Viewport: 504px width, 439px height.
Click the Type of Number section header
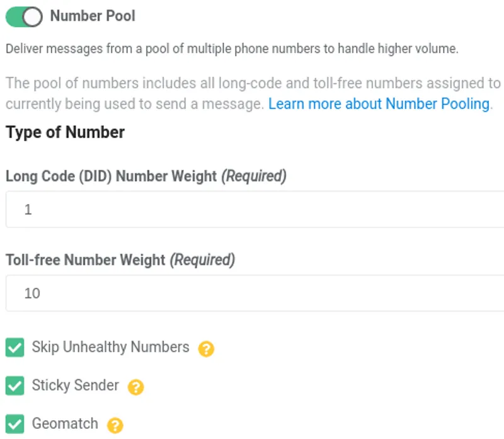point(64,132)
